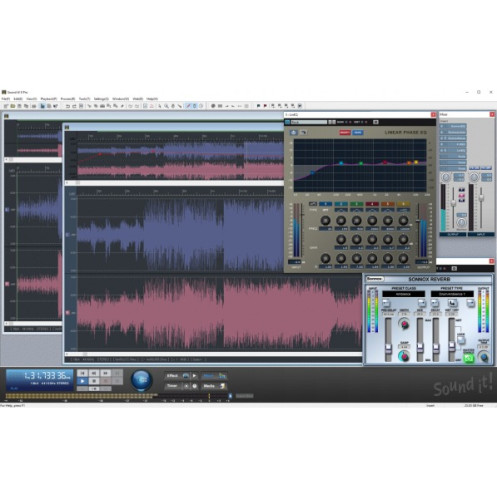Viewport: 497px width, 497px height.
Task: Click the fast-forward transport button
Action: (x=106, y=373)
